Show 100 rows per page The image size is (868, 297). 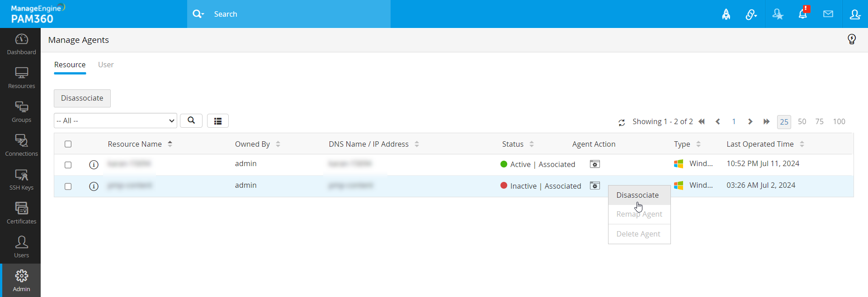tap(839, 121)
